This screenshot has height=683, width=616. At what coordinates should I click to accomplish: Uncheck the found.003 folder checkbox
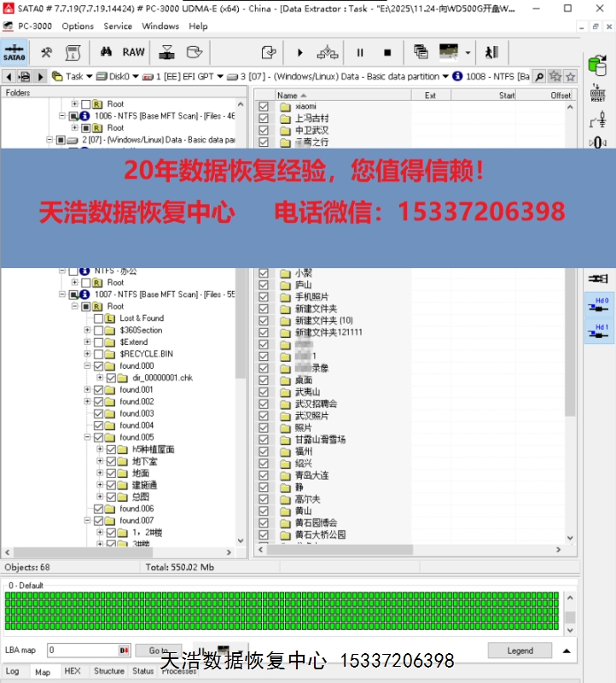click(x=98, y=413)
